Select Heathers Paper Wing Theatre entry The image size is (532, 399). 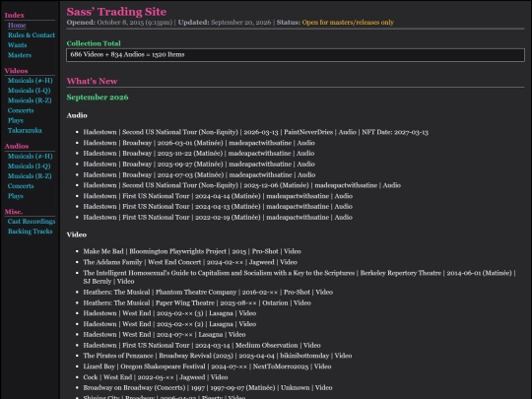(x=197, y=303)
